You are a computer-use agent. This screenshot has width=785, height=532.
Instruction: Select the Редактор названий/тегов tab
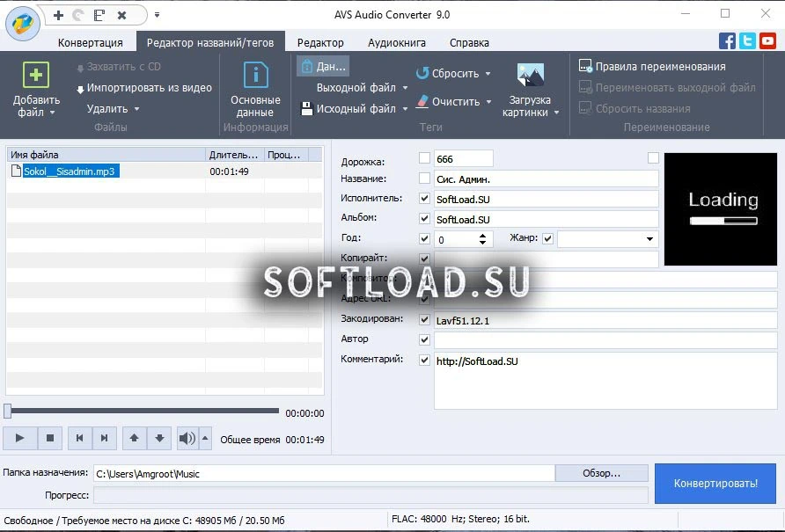(x=210, y=42)
